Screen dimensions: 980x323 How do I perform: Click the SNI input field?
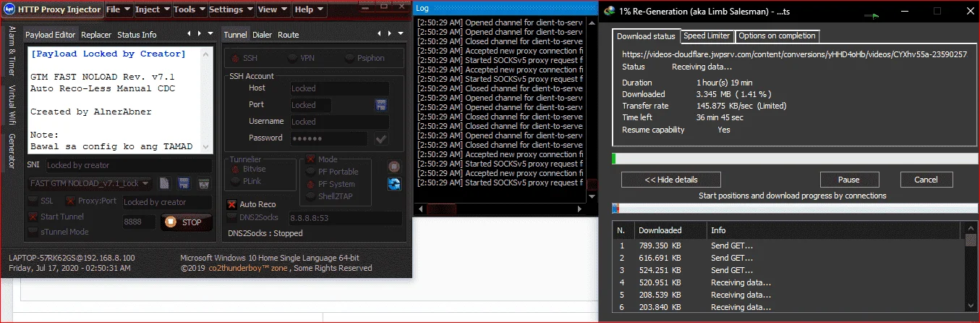(x=128, y=165)
